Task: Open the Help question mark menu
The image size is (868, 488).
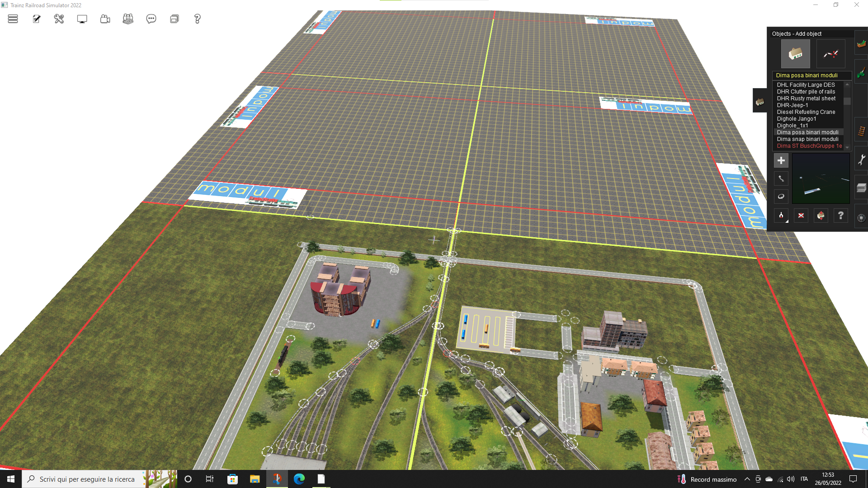Action: [197, 19]
